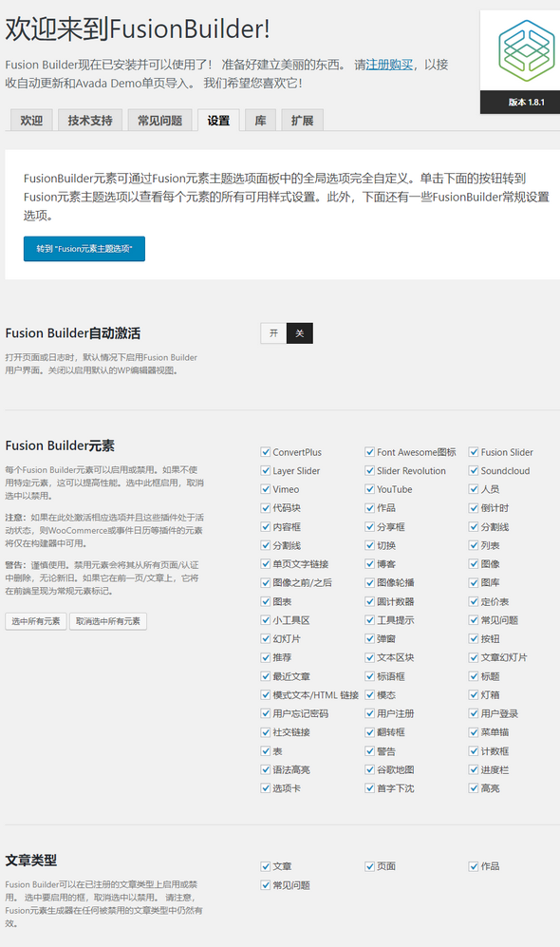This screenshot has width=560, height=947.
Task: Toggle the YouTube checkbox
Action: [x=370, y=489]
